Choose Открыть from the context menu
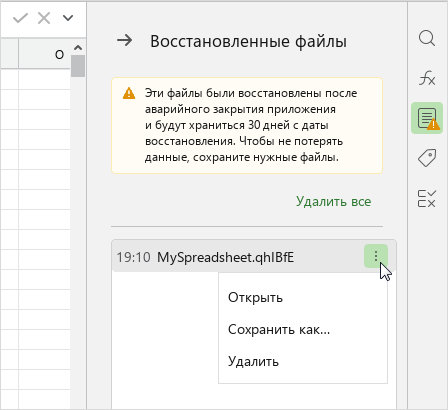The width and height of the screenshot is (448, 410). 303,297
